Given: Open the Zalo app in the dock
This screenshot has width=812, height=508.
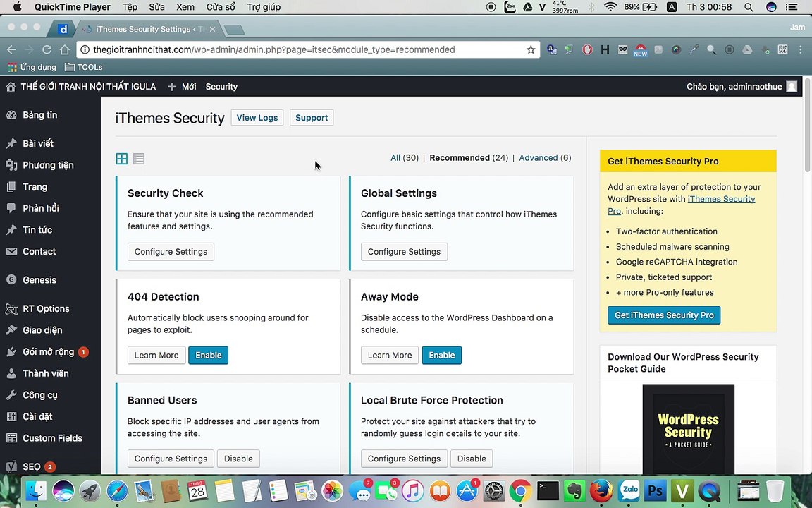Looking at the screenshot, I should tap(629, 490).
